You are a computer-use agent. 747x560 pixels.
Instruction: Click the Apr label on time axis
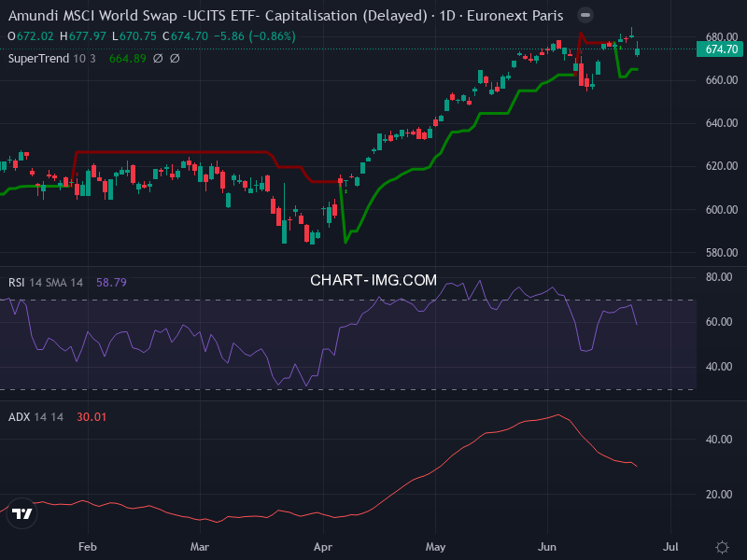click(323, 547)
